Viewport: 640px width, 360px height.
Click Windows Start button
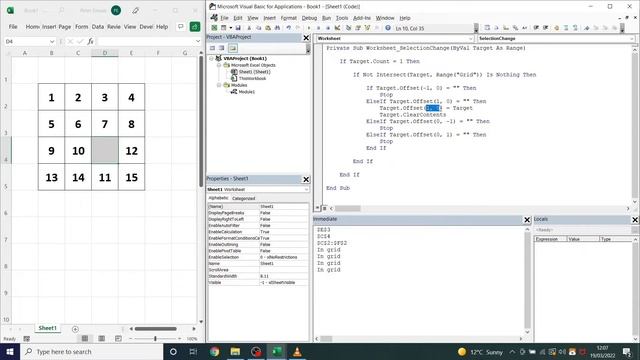click(x=10, y=351)
